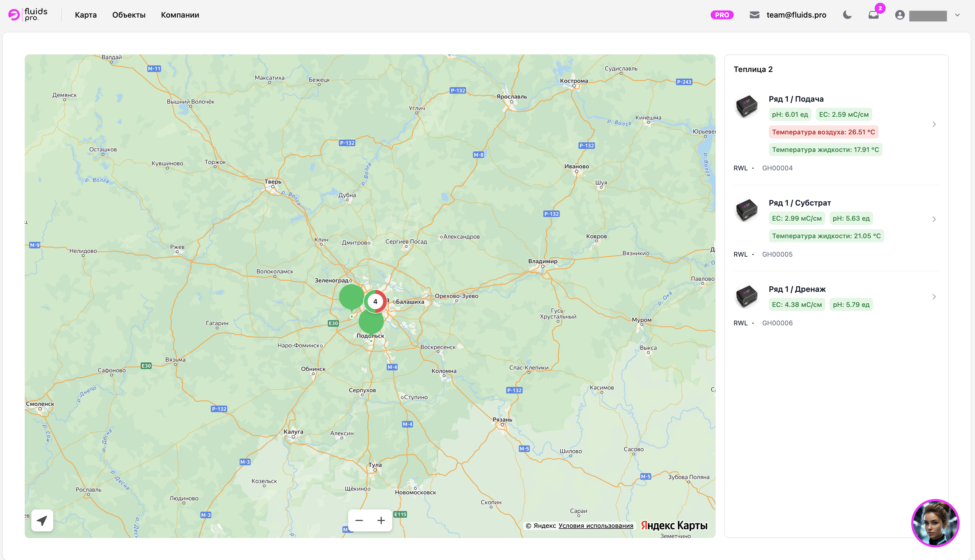Click the mail envelope icon
This screenshot has height=560, width=975.
(x=754, y=15)
